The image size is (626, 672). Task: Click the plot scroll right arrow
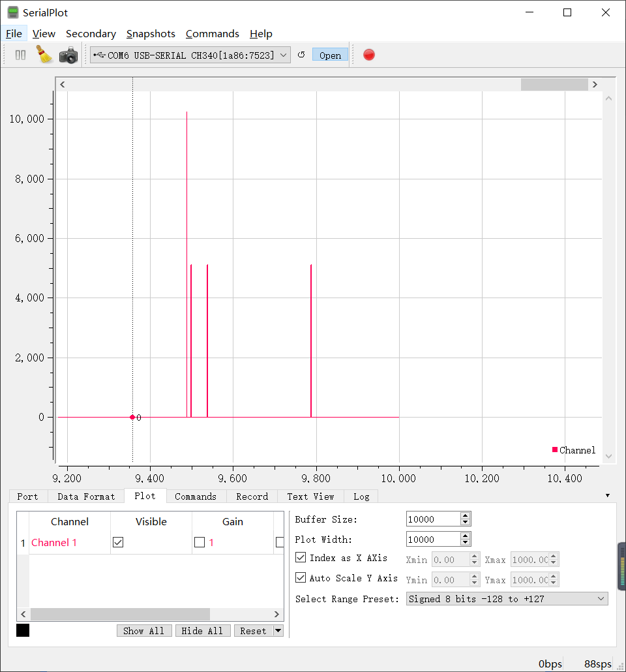(595, 84)
